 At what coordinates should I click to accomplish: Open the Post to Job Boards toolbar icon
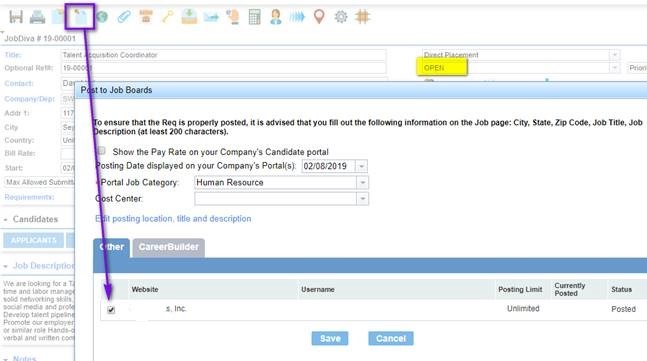[80, 17]
